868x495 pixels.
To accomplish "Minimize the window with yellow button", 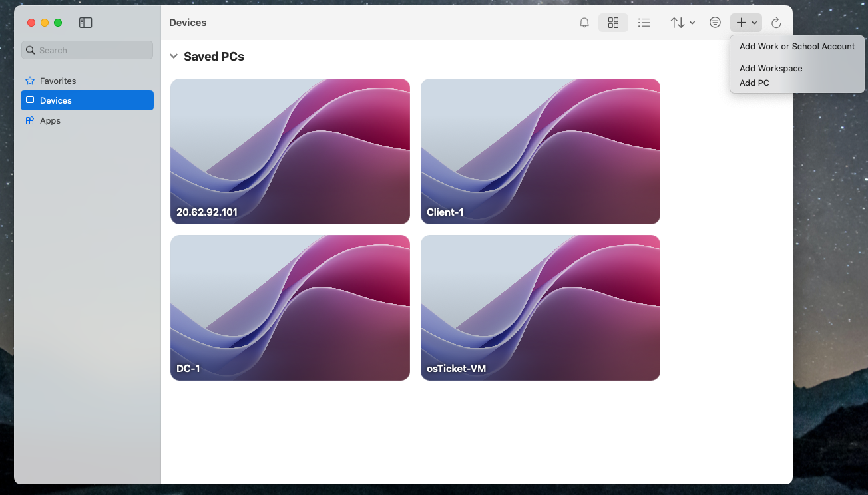I will point(45,23).
